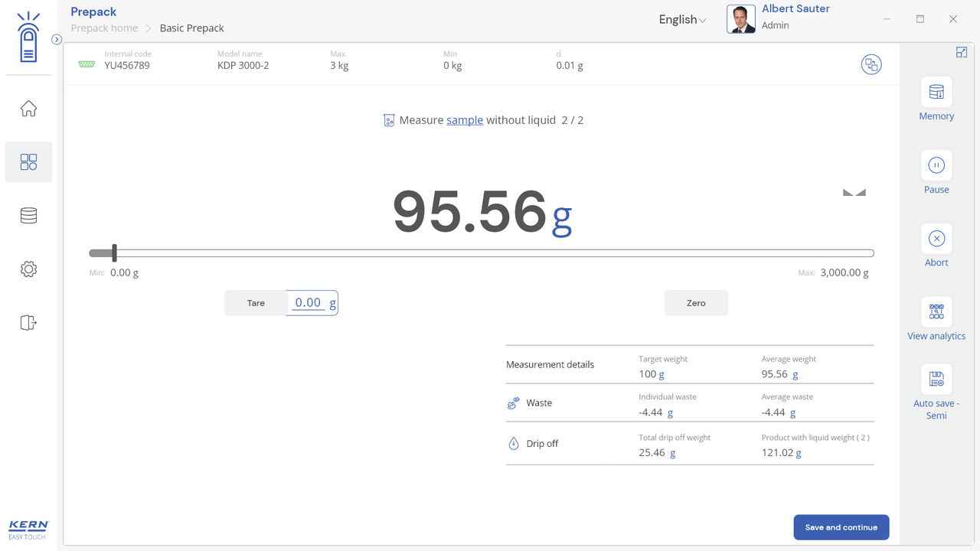Image resolution: width=980 pixels, height=551 pixels.
Task: Toggle Auto save - Semi mode
Action: click(936, 380)
